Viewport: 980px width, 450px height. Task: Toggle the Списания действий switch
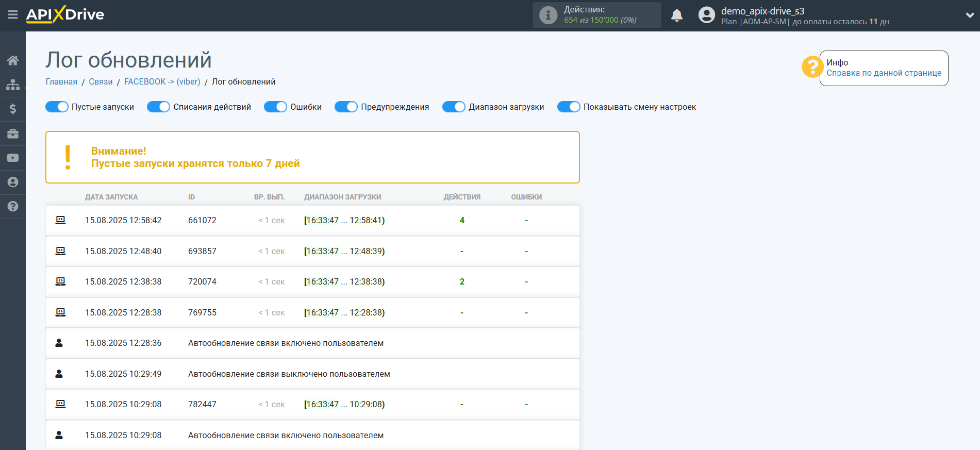point(158,107)
